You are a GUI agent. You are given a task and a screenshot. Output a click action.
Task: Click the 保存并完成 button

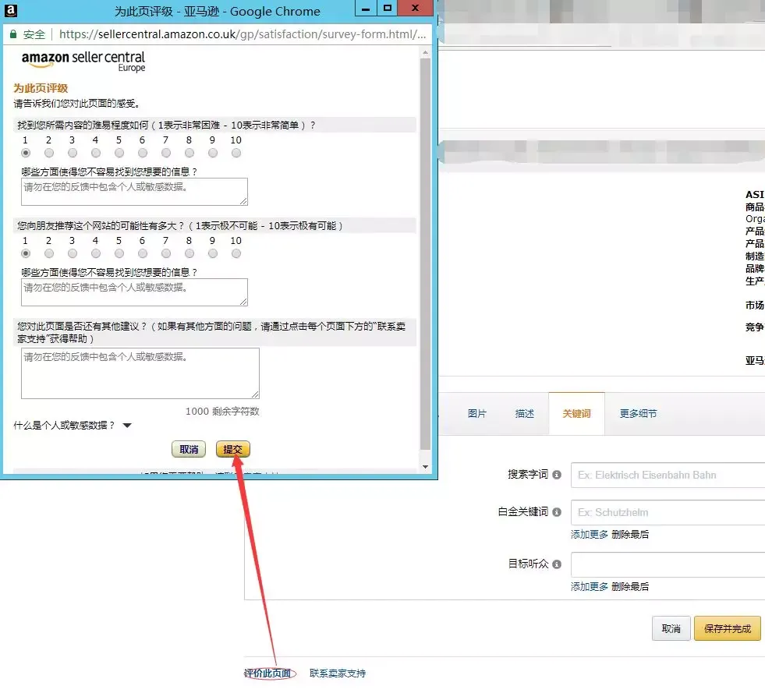point(728,629)
